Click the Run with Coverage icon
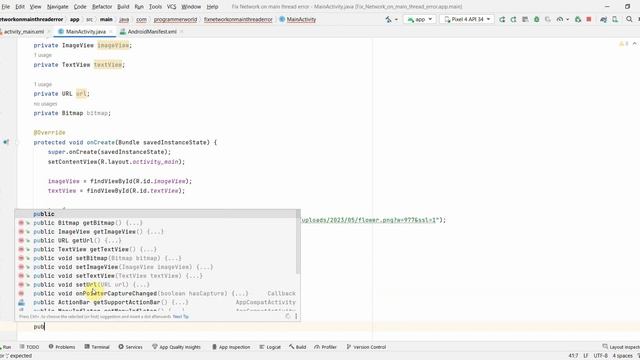 548,19
